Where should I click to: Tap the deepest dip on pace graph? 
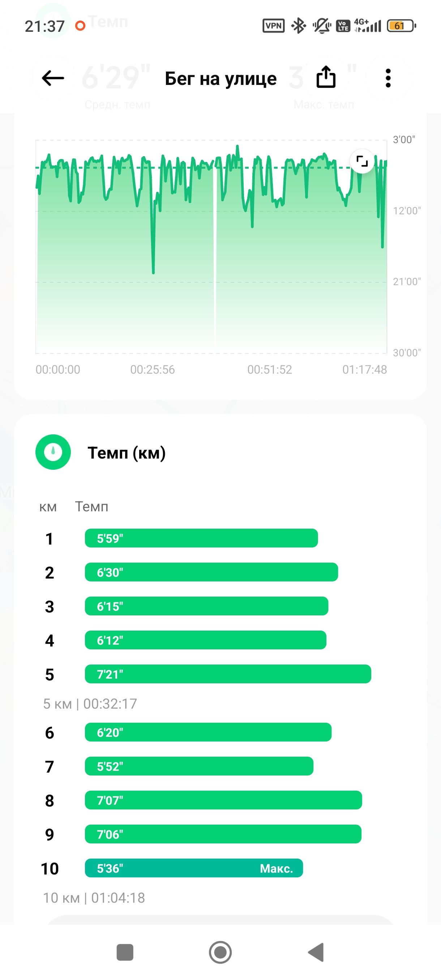153,271
